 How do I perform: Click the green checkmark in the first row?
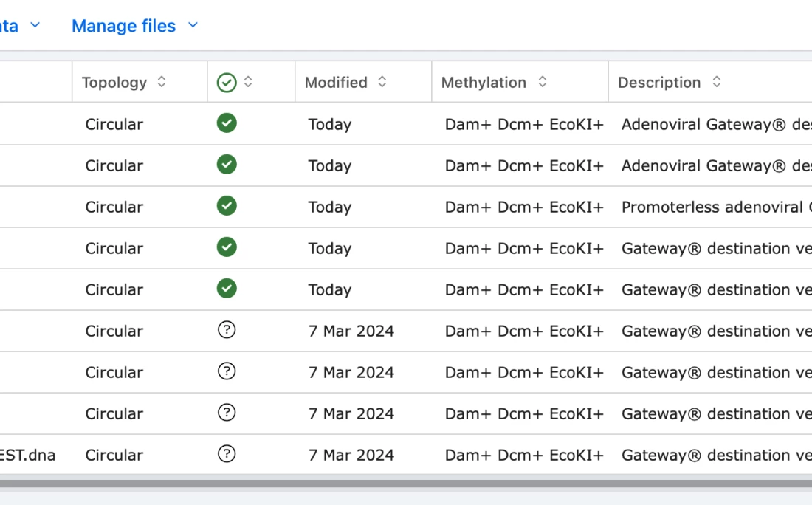coord(227,123)
